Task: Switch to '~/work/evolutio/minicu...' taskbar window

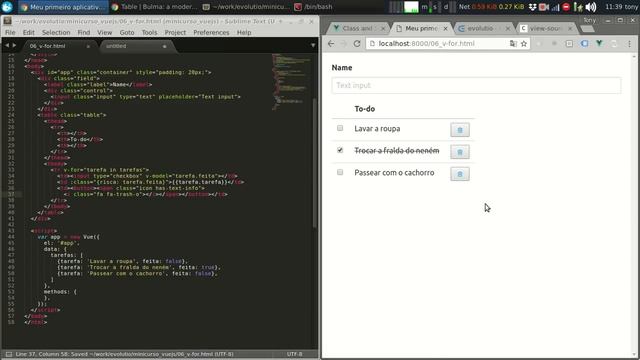Action: point(246,7)
